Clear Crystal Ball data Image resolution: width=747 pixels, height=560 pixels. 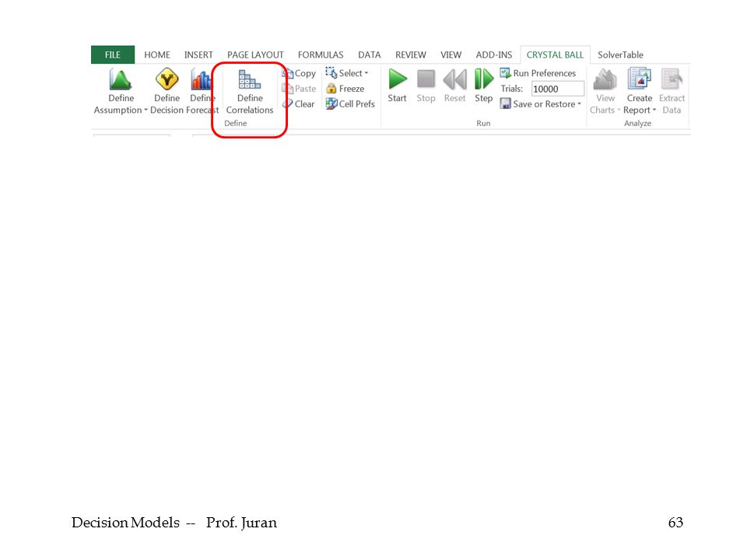(299, 103)
